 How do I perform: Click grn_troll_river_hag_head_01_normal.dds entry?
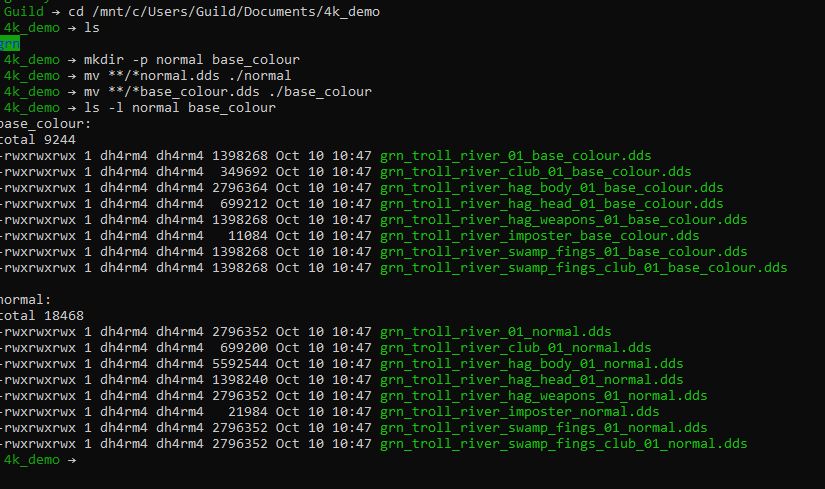[x=531, y=380]
